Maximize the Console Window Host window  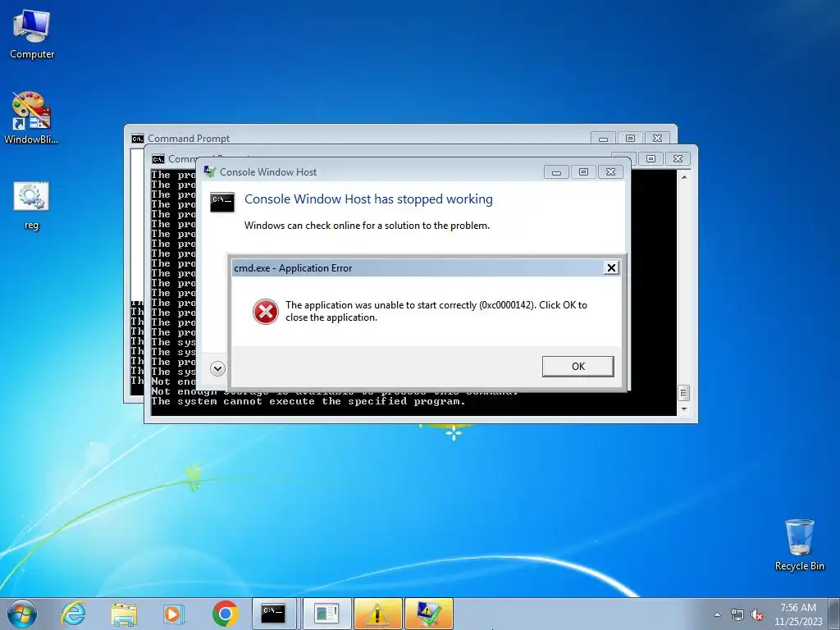pyautogui.click(x=583, y=172)
